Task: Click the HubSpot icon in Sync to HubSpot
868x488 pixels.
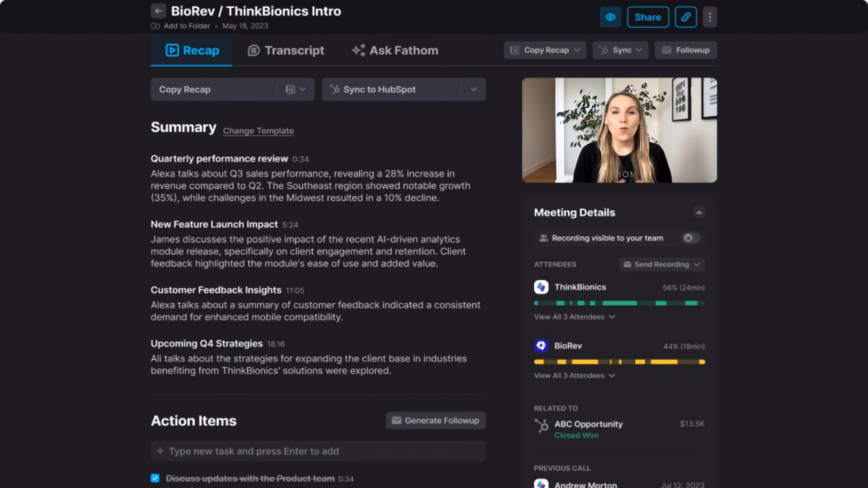Action: pos(335,89)
